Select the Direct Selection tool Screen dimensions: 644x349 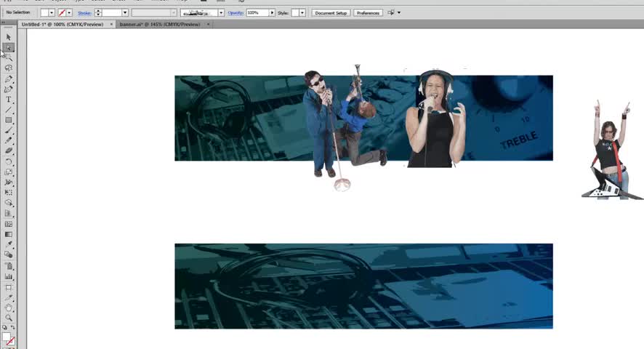pos(9,48)
